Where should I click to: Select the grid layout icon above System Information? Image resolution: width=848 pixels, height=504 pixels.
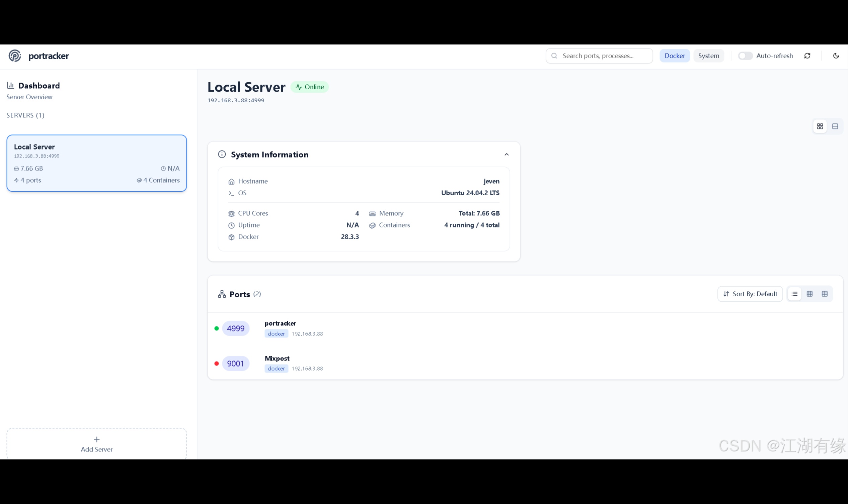[x=820, y=126]
